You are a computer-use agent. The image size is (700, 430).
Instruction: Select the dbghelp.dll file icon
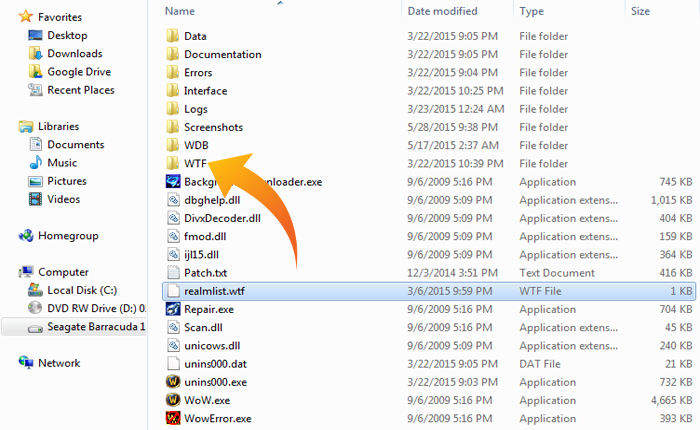(173, 200)
